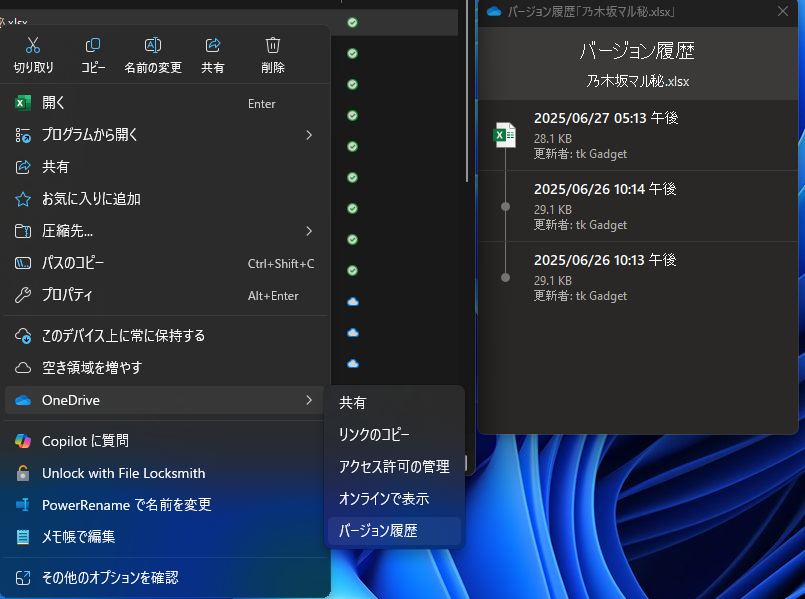This screenshot has width=805, height=599.
Task: Select 共有 entry below プログラムから開く
Action: click(x=165, y=167)
